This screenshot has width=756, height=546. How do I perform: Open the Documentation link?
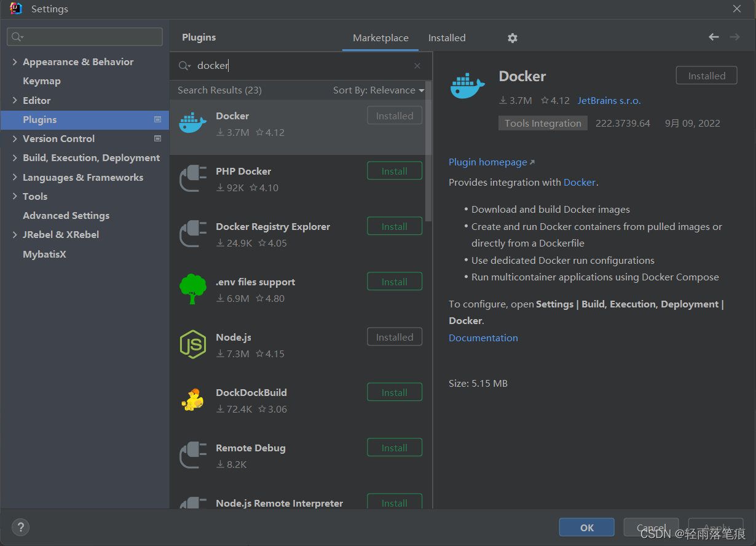483,338
